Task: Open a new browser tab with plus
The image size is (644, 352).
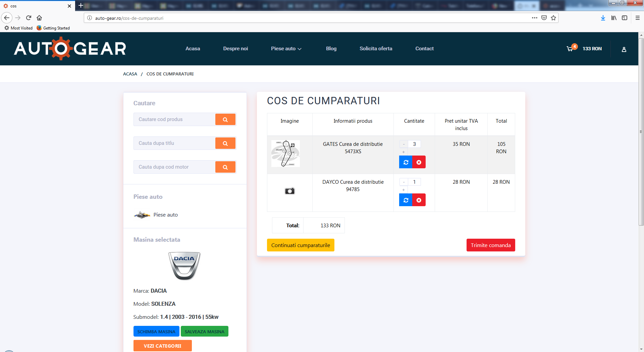Action: [80, 6]
